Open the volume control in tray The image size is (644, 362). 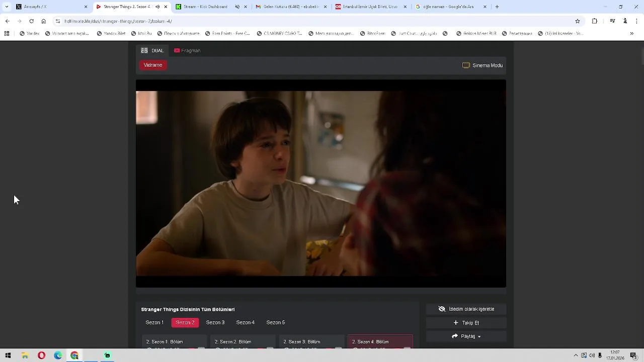[592, 355]
